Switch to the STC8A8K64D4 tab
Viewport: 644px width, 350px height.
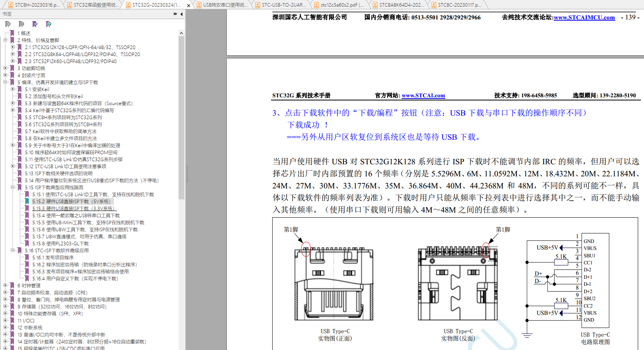point(398,5)
